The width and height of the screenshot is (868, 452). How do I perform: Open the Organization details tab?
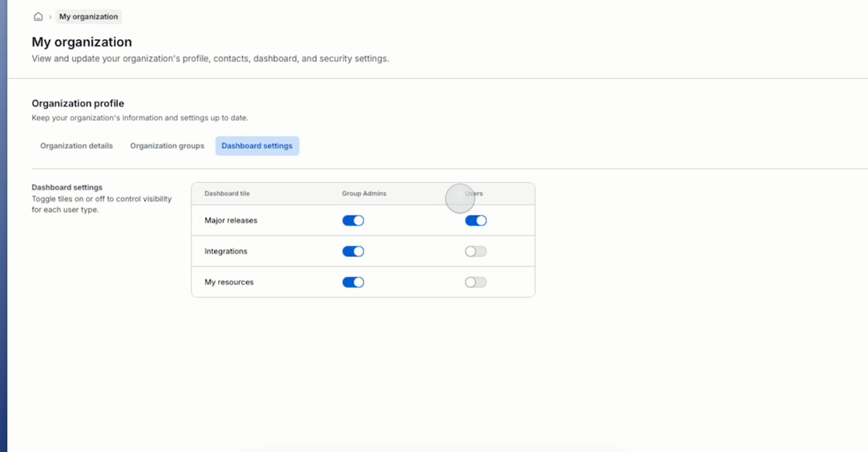[x=76, y=146]
